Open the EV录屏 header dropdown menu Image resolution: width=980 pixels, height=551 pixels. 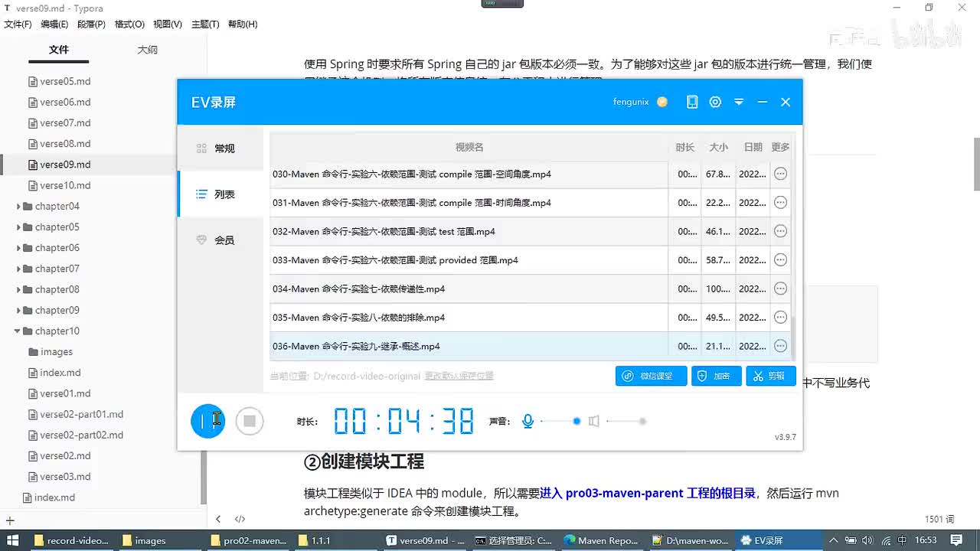pyautogui.click(x=739, y=102)
